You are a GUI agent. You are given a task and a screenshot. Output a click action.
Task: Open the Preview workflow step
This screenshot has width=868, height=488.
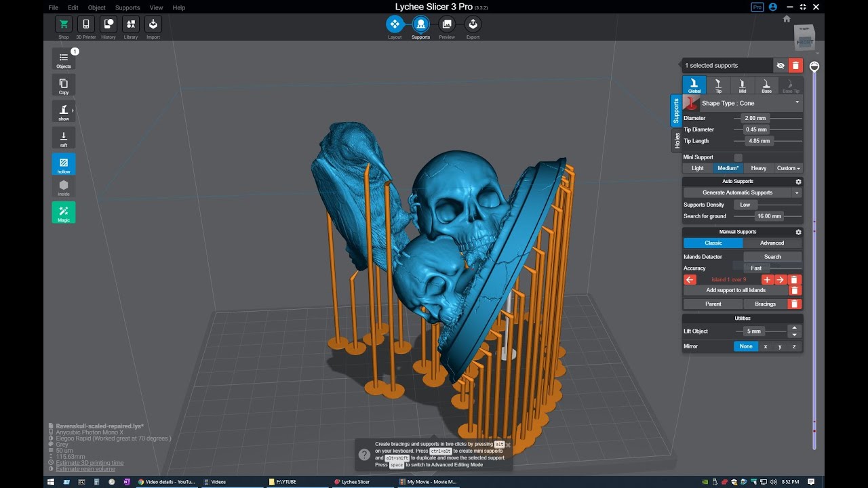[x=447, y=24]
